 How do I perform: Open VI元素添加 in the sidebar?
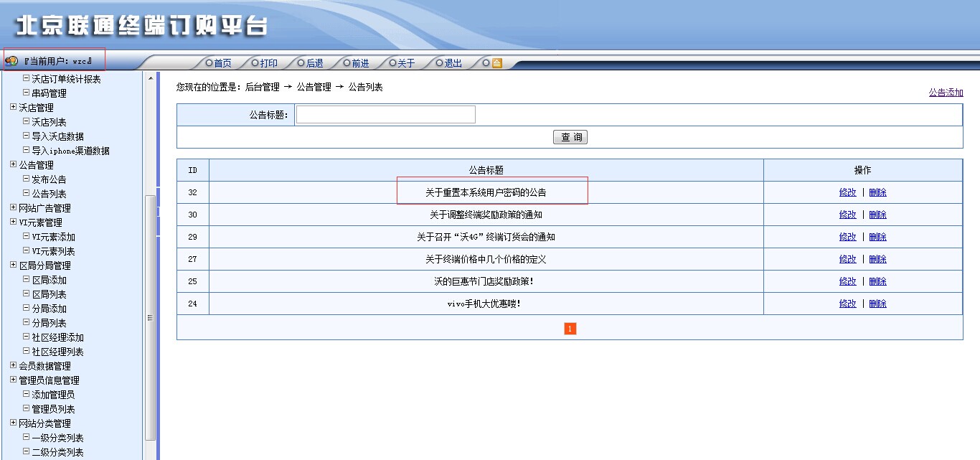[x=53, y=237]
